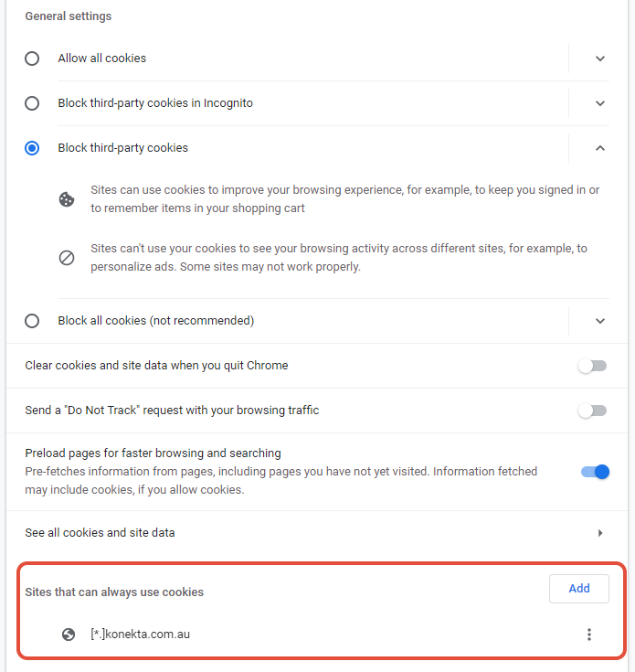Viewport: 635px width, 672px height.
Task: Click the Add button for allowed sites
Action: click(579, 589)
